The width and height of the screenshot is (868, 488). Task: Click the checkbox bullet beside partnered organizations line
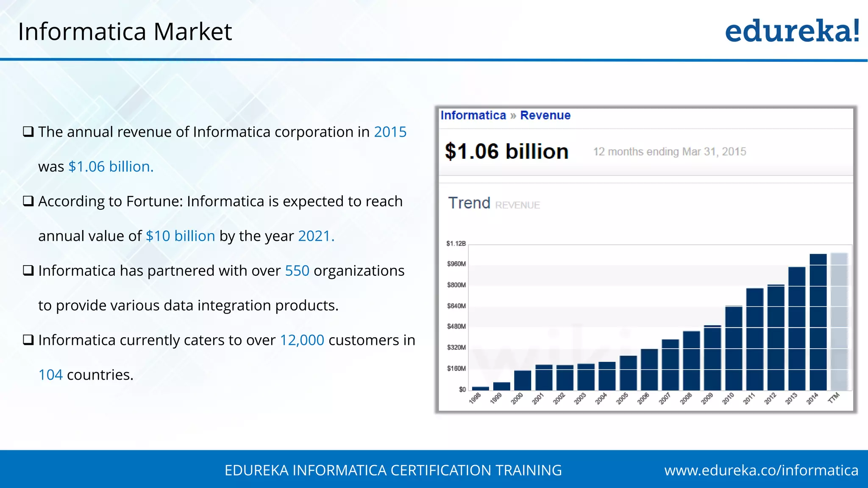(x=28, y=271)
